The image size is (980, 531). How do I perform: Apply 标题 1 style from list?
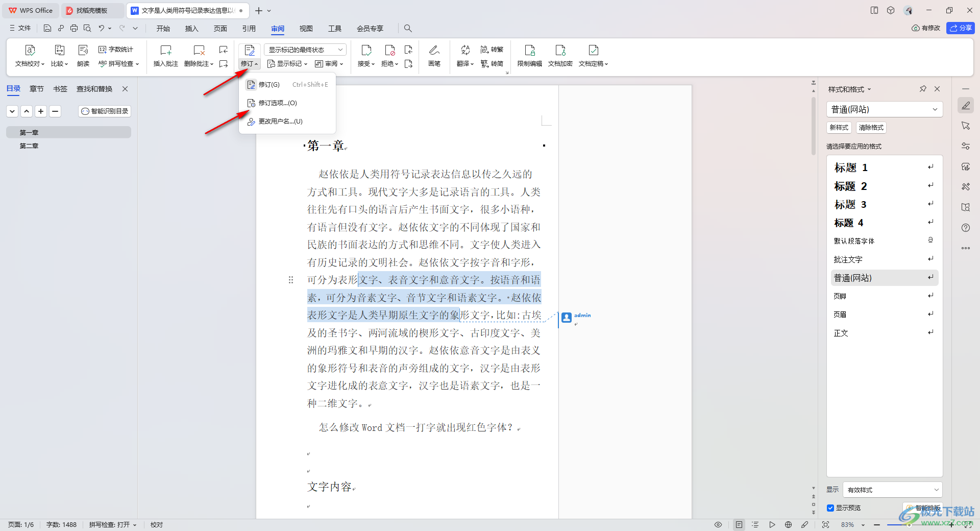coord(885,167)
